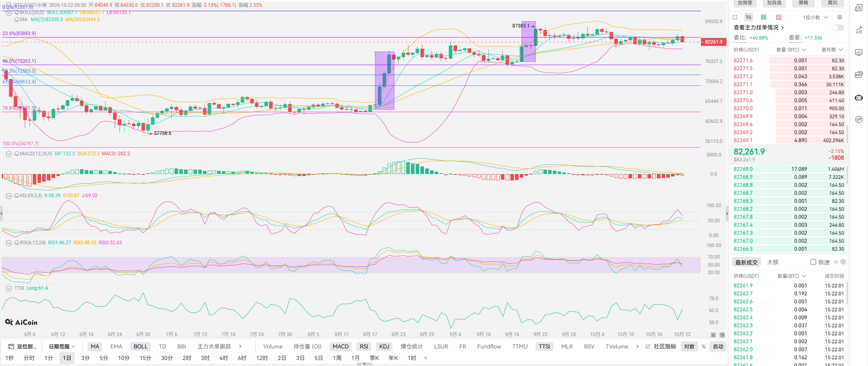Open the dollar document icon in right sidebar

point(858,8)
